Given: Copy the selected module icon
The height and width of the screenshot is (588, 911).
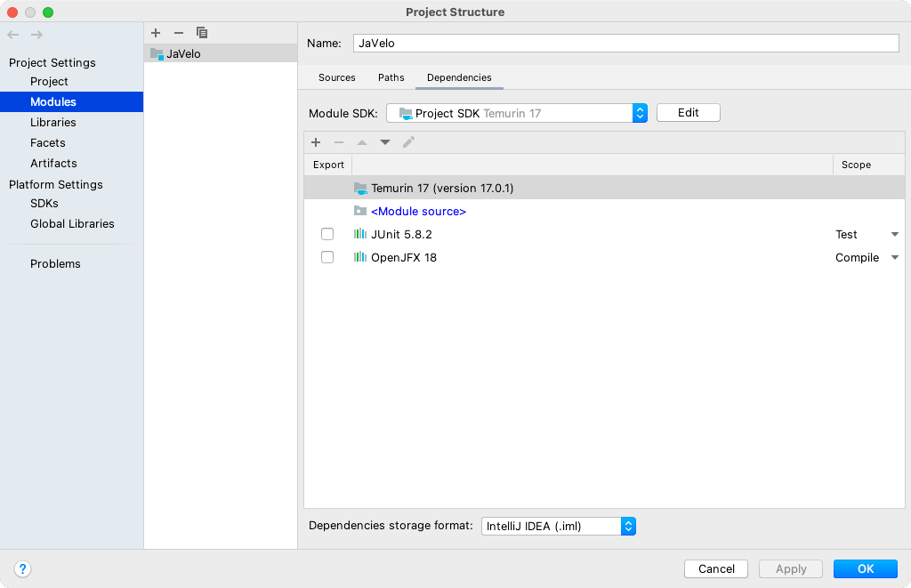Looking at the screenshot, I should [x=202, y=33].
